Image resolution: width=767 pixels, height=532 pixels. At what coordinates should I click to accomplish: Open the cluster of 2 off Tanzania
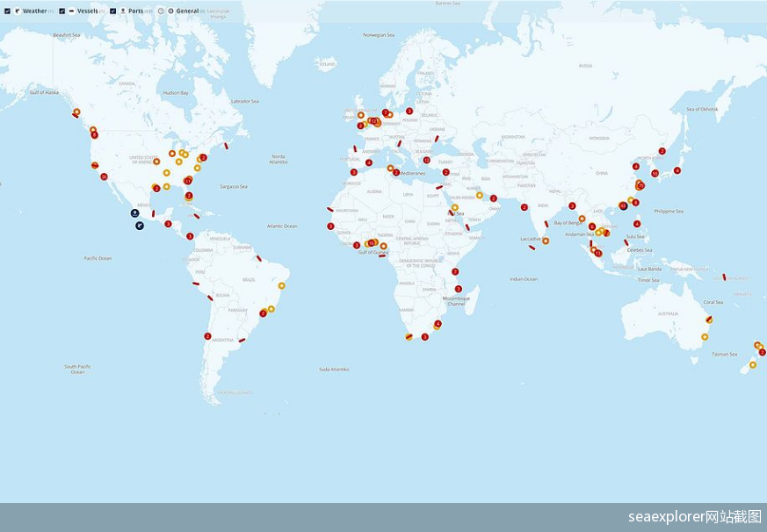[x=455, y=271]
